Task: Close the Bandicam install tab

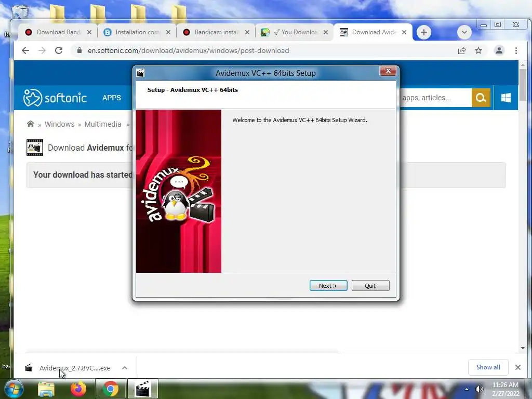Action: click(x=247, y=32)
